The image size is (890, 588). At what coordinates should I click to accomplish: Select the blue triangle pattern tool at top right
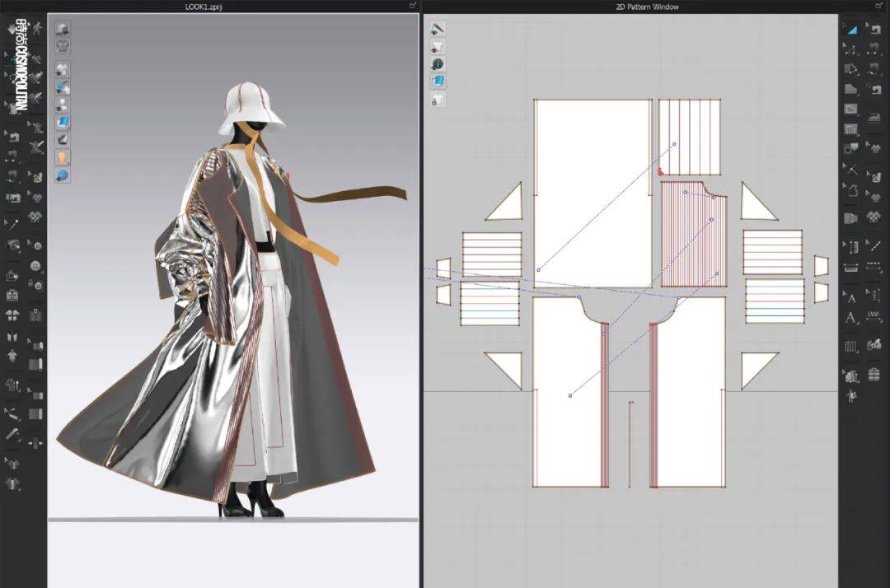[x=851, y=28]
